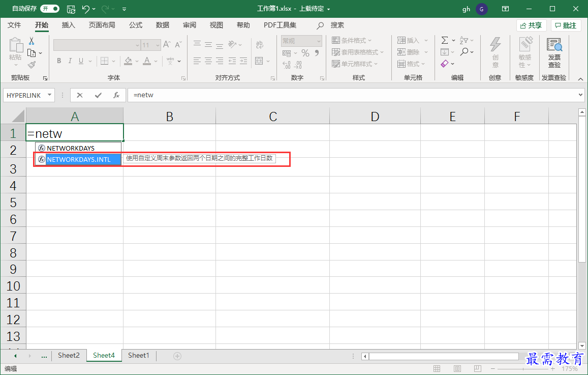
Task: Open Customize Quick Access Toolbar dropdown
Action: tap(124, 9)
